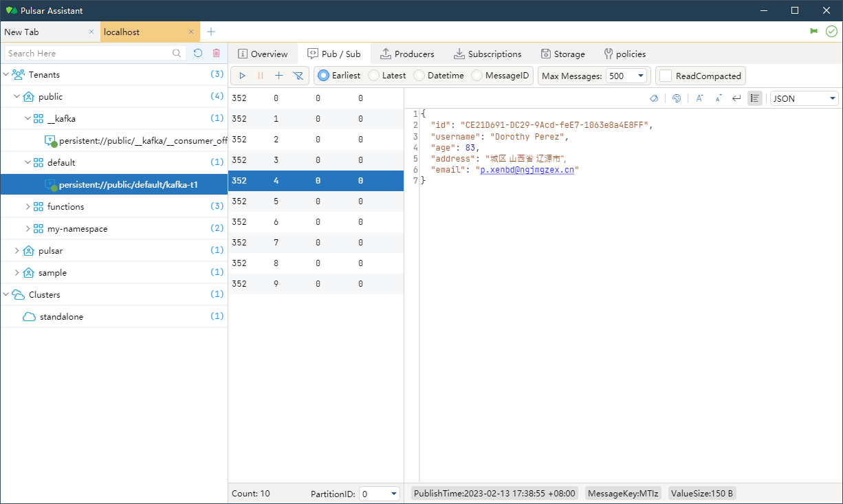Toggle word wrap in the message viewer

tap(736, 98)
